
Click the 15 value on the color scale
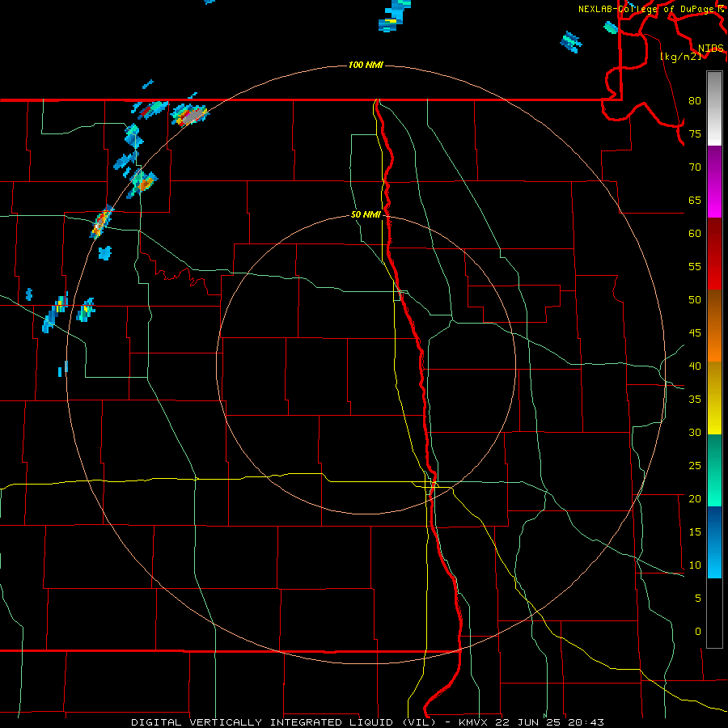pyautogui.click(x=695, y=532)
